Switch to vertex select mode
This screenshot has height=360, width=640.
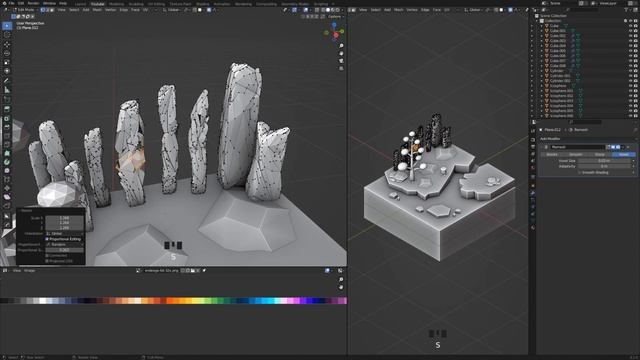pos(42,10)
